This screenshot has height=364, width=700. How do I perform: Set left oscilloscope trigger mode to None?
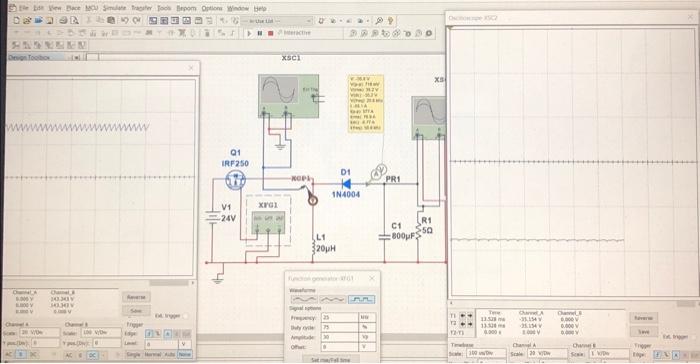tap(185, 355)
